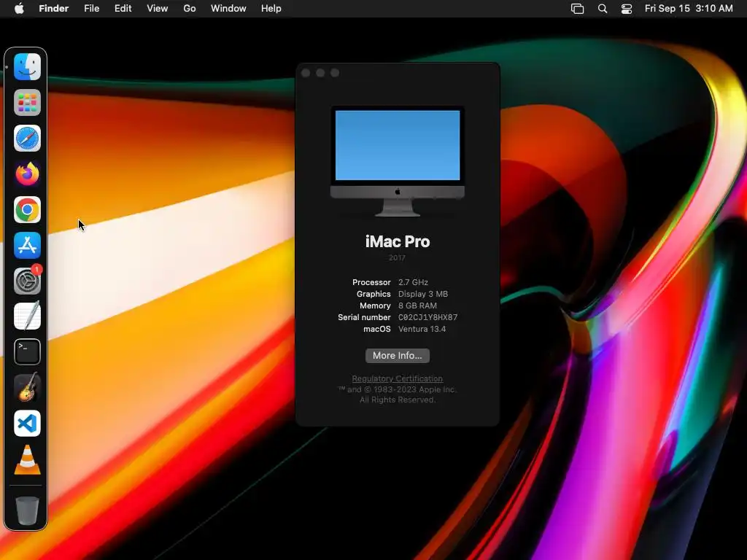
Task: Open System Settings with badge
Action: [x=27, y=281]
